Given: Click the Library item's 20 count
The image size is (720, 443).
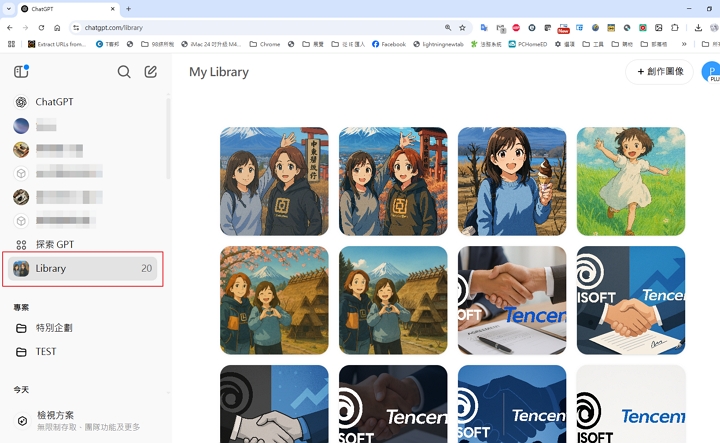Looking at the screenshot, I should [x=146, y=269].
